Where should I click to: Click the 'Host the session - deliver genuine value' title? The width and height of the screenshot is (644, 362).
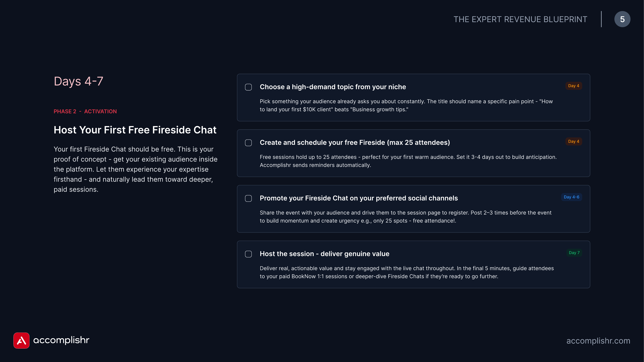[x=325, y=254]
